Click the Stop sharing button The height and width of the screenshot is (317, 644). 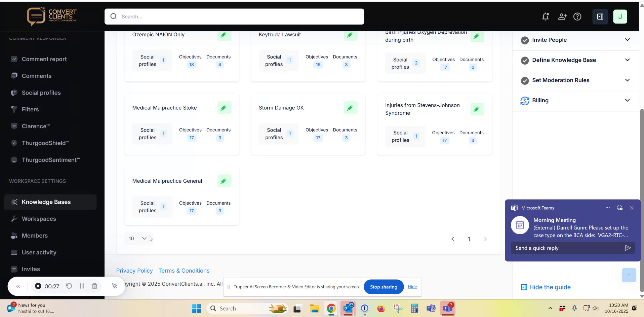click(x=383, y=287)
